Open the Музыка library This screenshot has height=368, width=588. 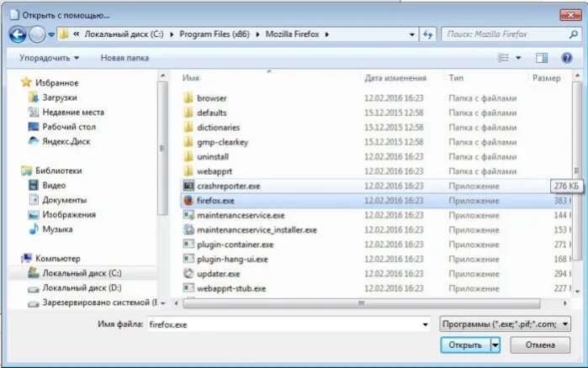(57, 229)
